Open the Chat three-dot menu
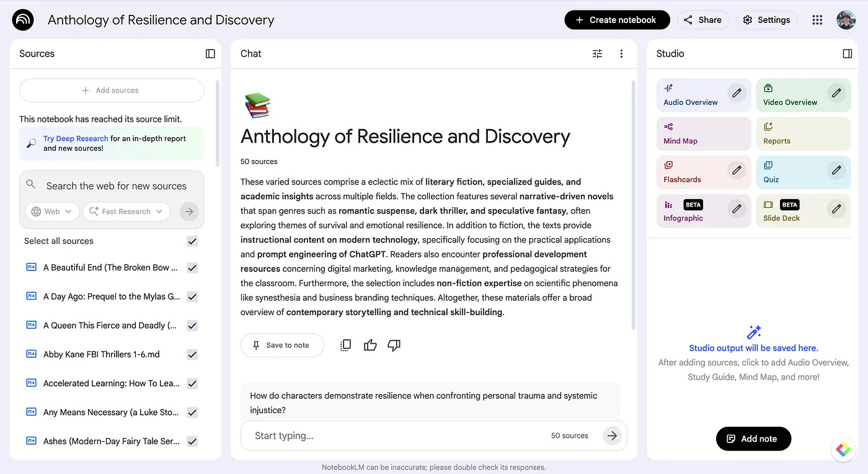 (x=621, y=53)
